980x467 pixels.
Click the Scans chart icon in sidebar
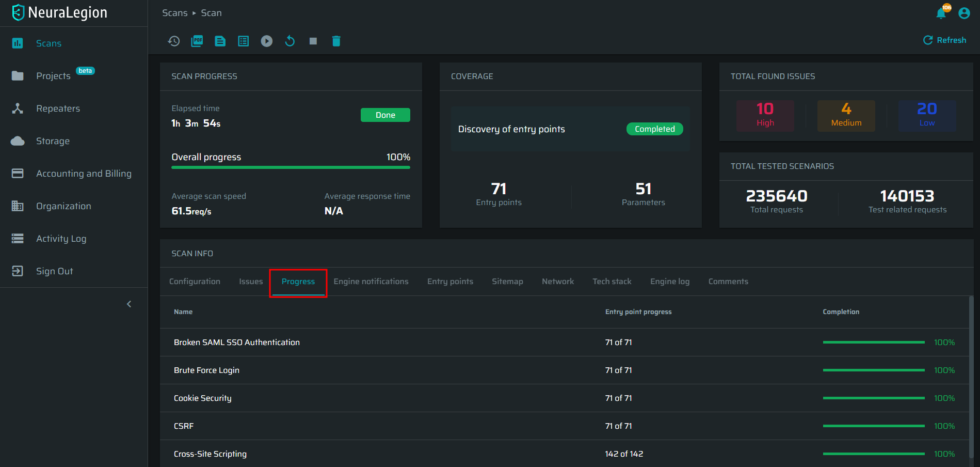pos(18,43)
